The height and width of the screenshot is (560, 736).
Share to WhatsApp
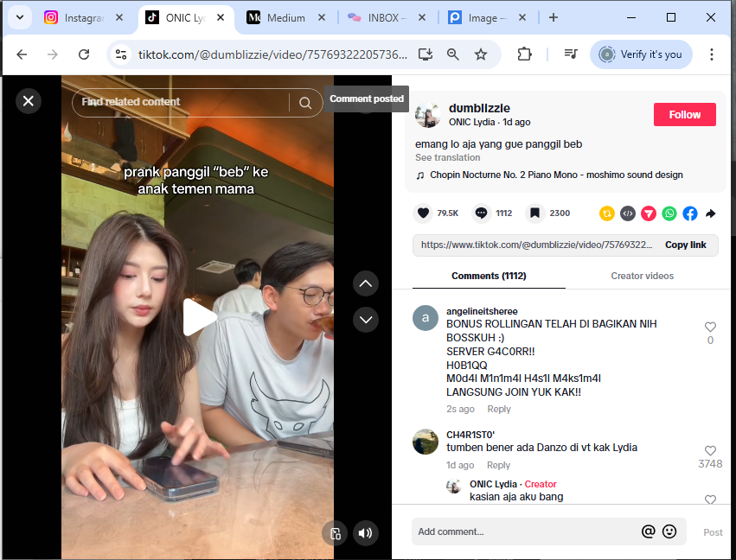669,213
